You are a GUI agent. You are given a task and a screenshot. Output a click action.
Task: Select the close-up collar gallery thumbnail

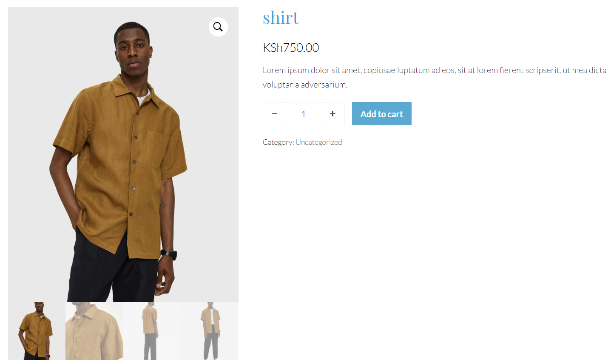[x=94, y=331]
